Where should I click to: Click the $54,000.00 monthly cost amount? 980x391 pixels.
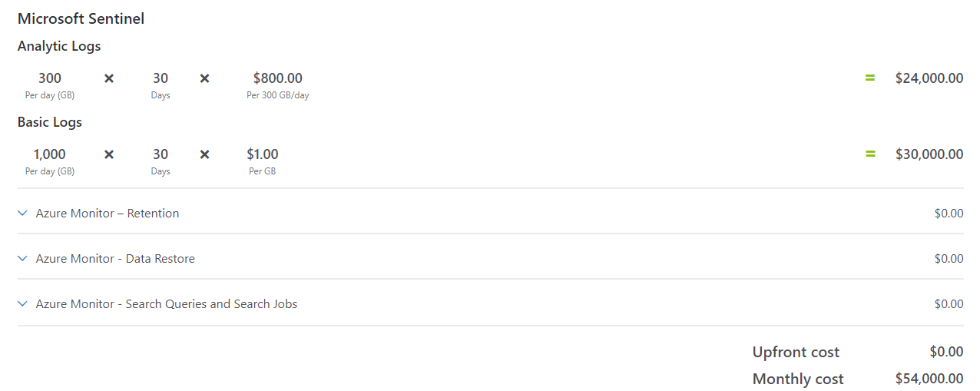coord(929,379)
